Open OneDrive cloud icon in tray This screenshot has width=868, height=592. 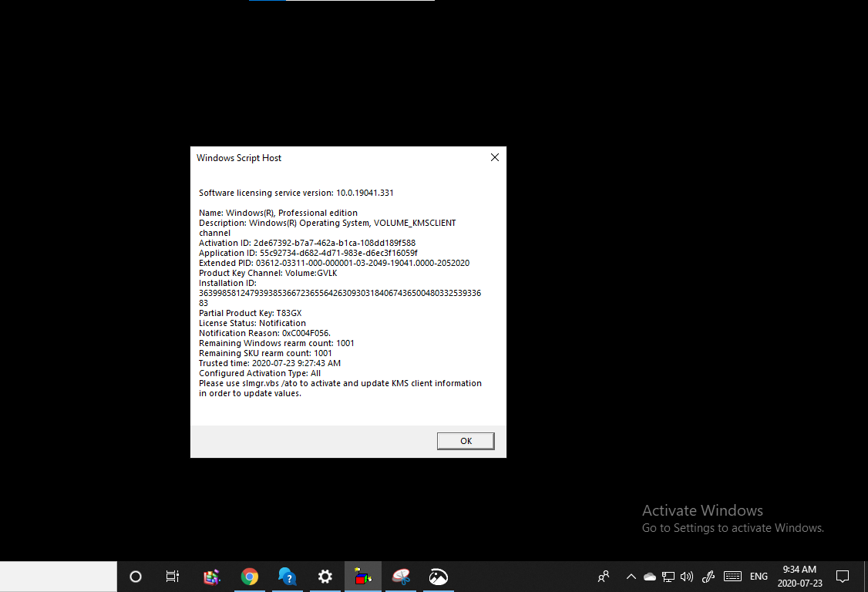pyautogui.click(x=650, y=577)
